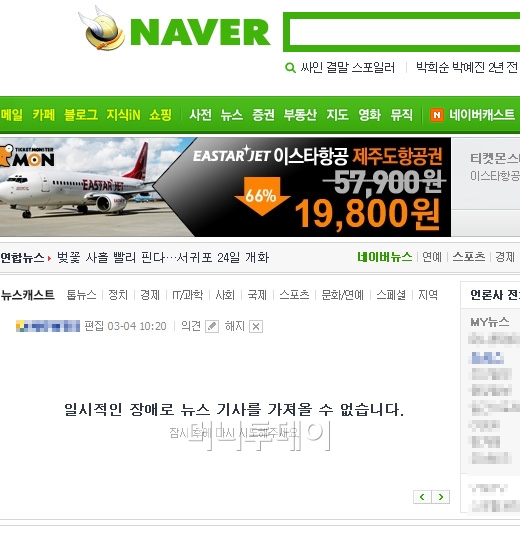Click the 네이버뉴스 link
This screenshot has height=536, width=520.
(x=385, y=257)
